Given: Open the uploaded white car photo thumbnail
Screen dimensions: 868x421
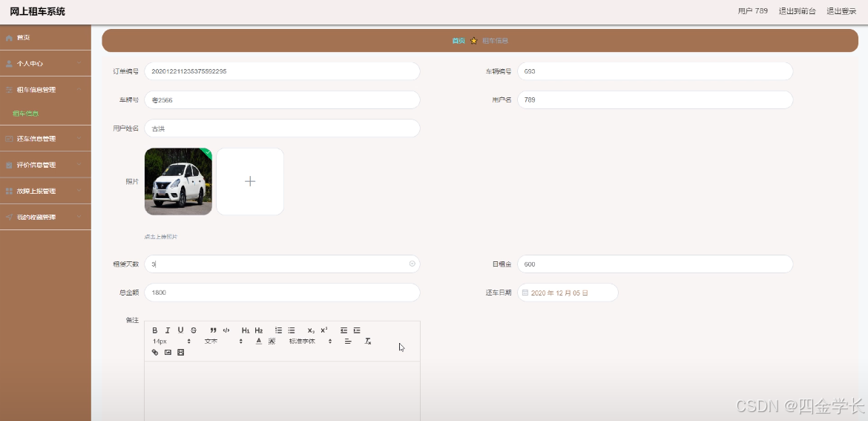Looking at the screenshot, I should [x=178, y=181].
